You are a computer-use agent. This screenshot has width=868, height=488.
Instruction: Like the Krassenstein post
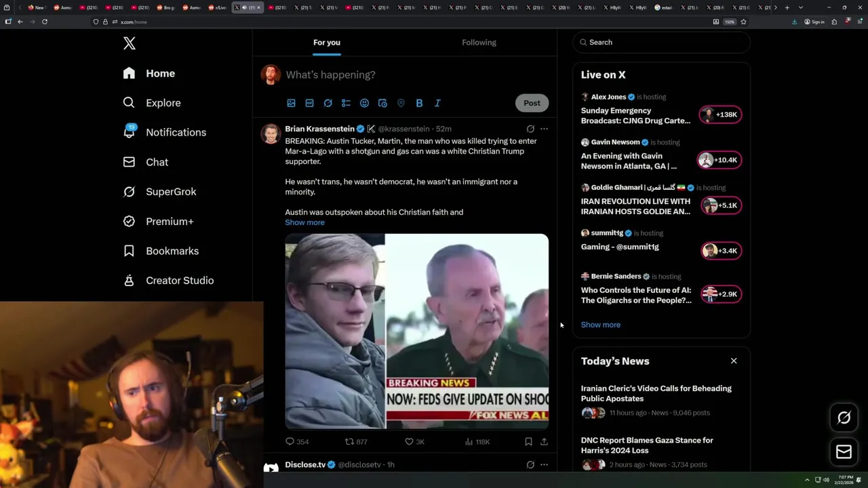tap(414, 441)
